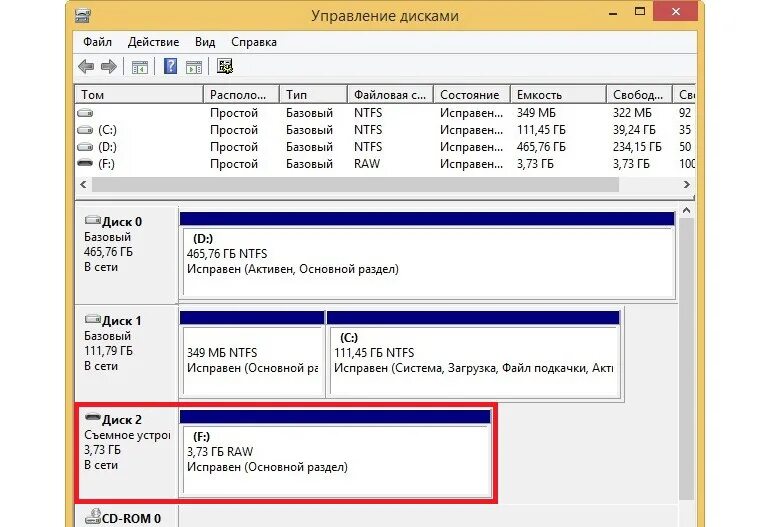770x527 pixels.
Task: Click the Settings view toolbar icon
Action: [x=225, y=66]
